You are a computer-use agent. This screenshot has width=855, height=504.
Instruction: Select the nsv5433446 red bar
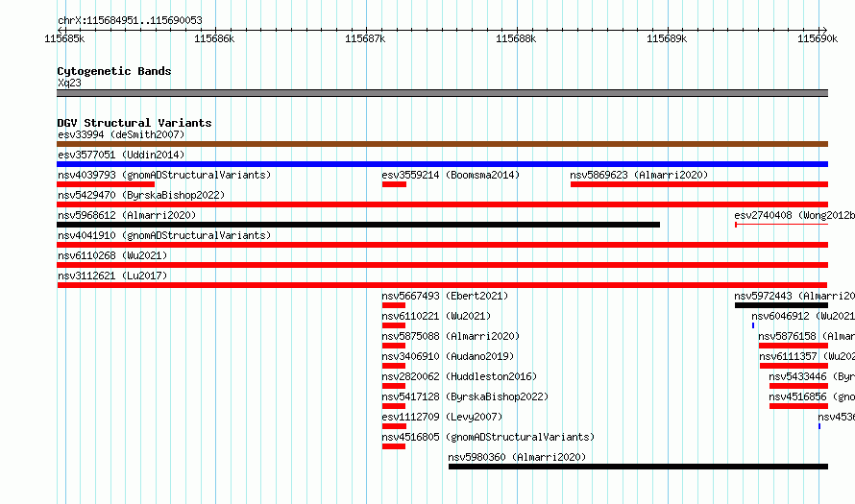coord(799,386)
